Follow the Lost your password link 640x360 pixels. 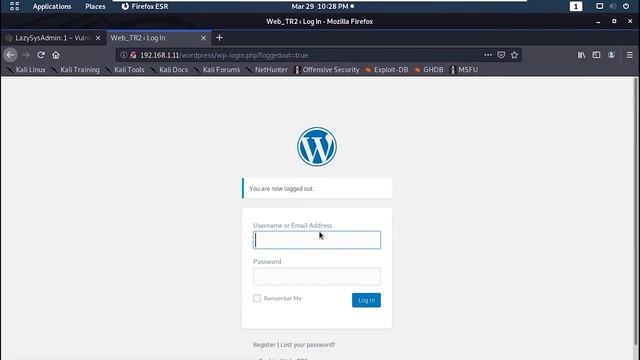point(308,345)
